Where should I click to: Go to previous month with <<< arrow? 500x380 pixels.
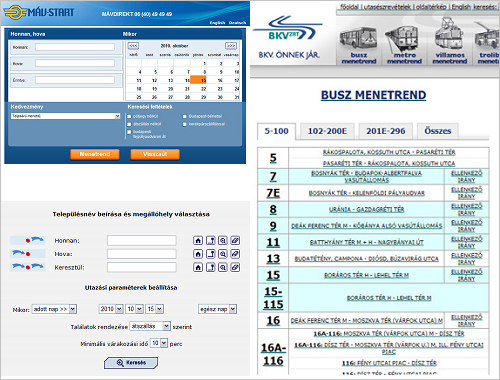click(133, 46)
